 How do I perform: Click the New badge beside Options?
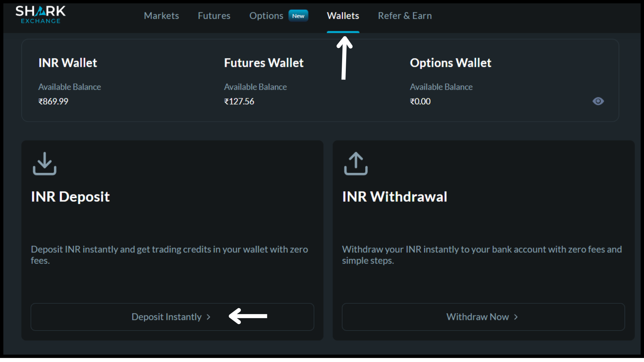click(x=298, y=16)
